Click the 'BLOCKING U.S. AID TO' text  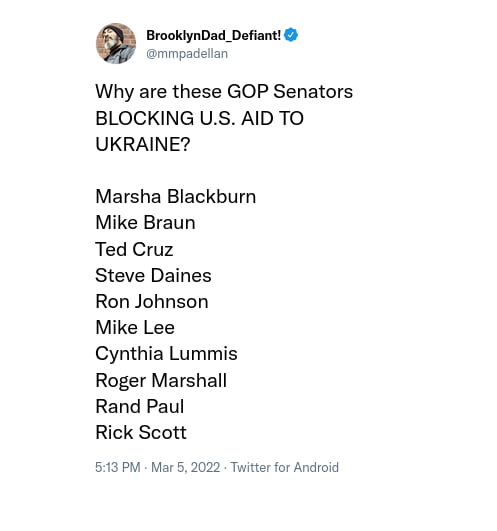[x=199, y=118]
